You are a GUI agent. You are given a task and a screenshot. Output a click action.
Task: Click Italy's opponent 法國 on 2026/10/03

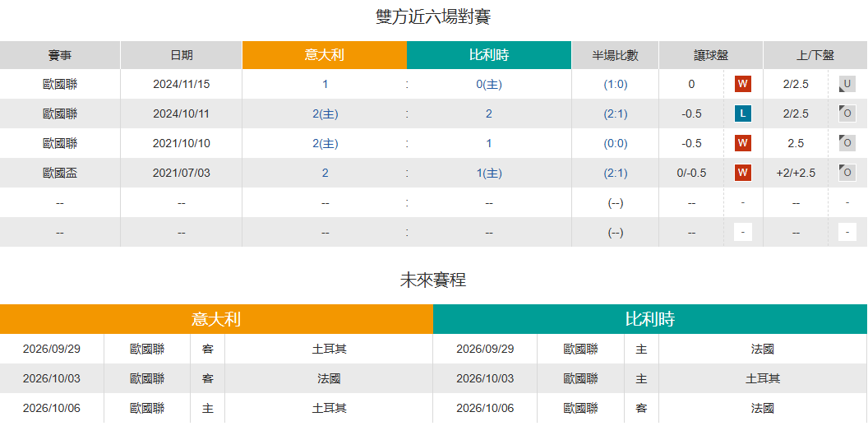tap(330, 378)
